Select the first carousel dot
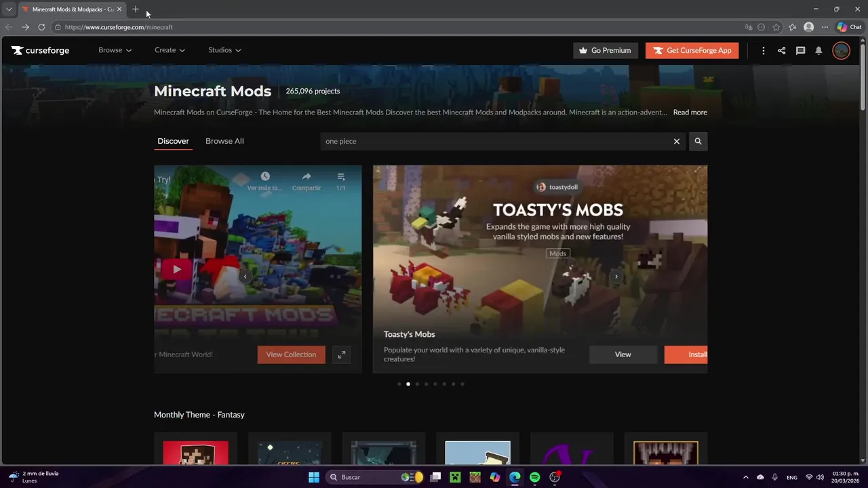 pos(399,384)
